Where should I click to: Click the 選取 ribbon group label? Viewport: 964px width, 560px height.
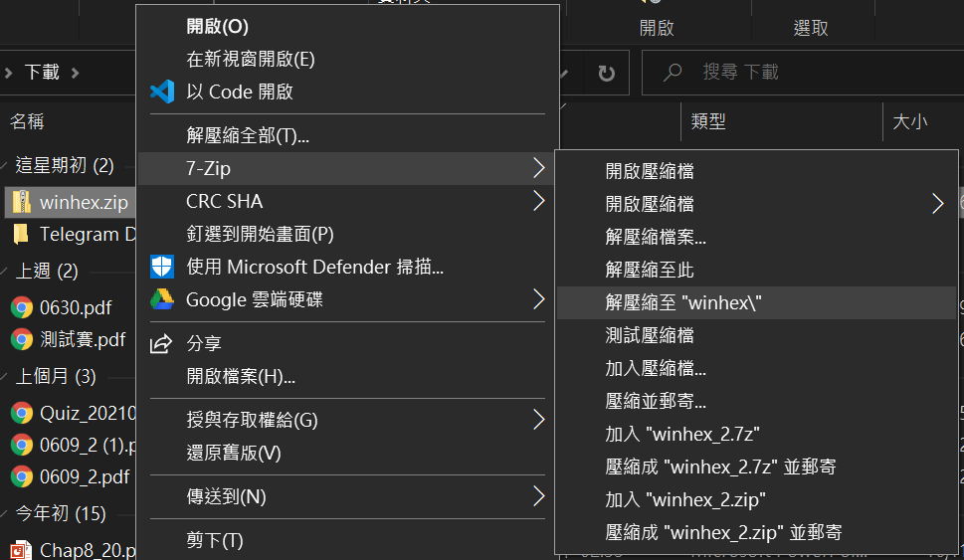[811, 28]
